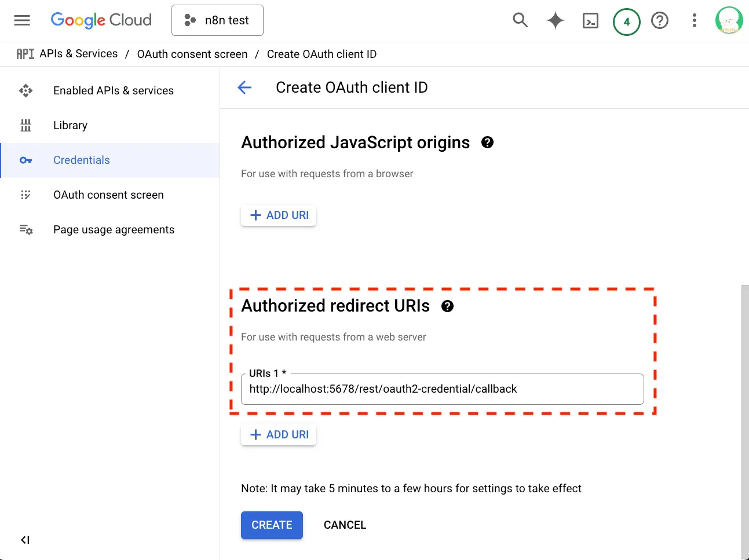Add URI under Authorized redirect URIs
The height and width of the screenshot is (560, 749).
coord(279,435)
